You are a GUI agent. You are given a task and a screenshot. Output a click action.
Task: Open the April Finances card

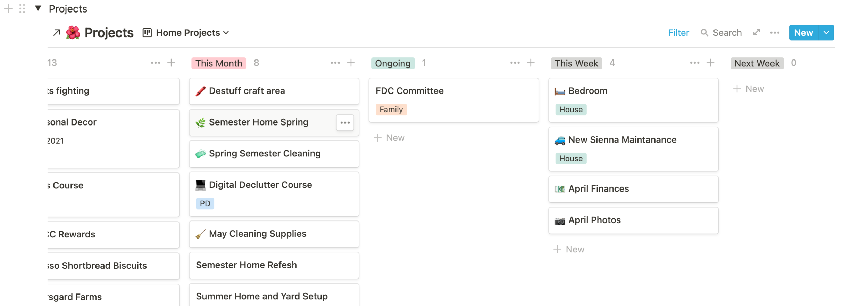(x=633, y=189)
